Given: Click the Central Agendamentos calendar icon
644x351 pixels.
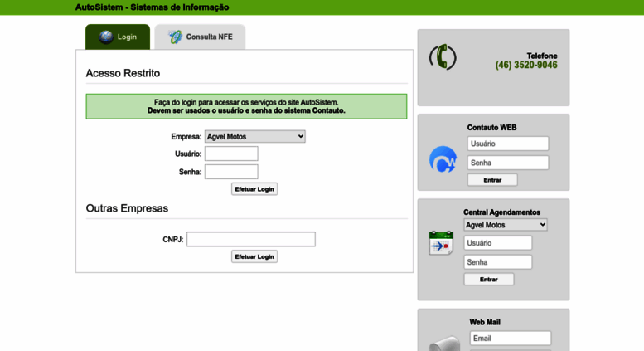Looking at the screenshot, I should pos(441,243).
